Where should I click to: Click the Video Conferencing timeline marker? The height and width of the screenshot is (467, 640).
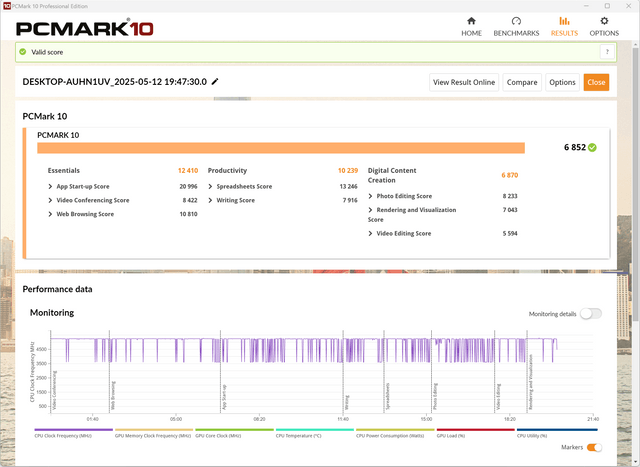click(x=54, y=390)
